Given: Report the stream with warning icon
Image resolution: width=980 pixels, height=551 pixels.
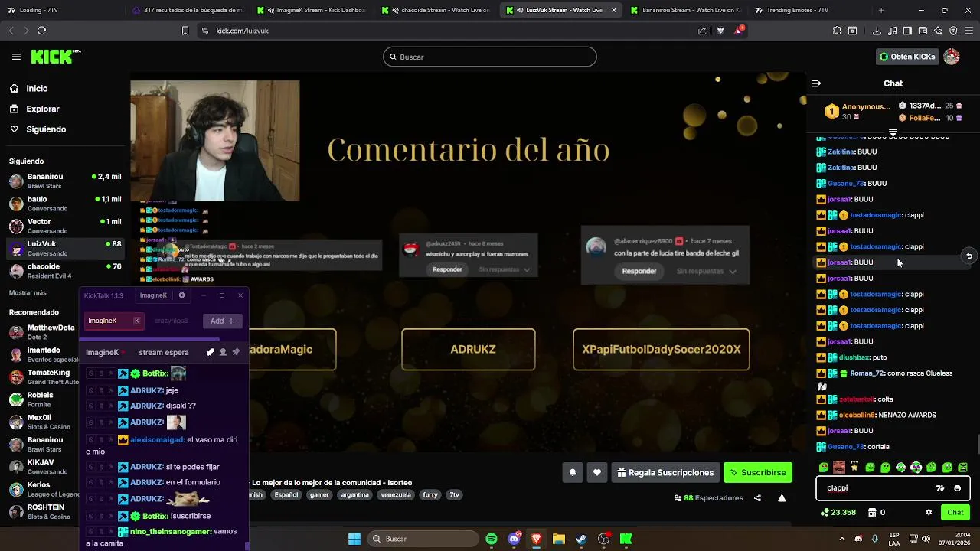Looking at the screenshot, I should coord(782,498).
